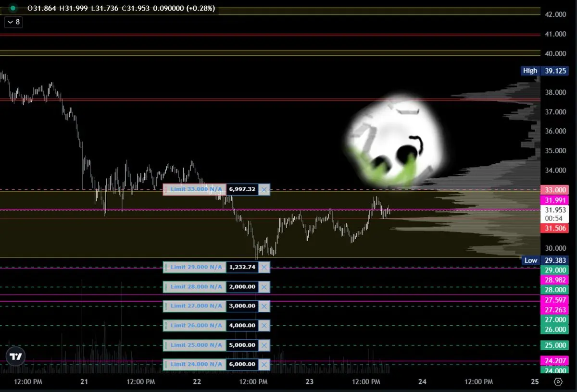Cancel the Limit 25.000 order with its X
Screen dimensions: 577x392
click(x=264, y=345)
